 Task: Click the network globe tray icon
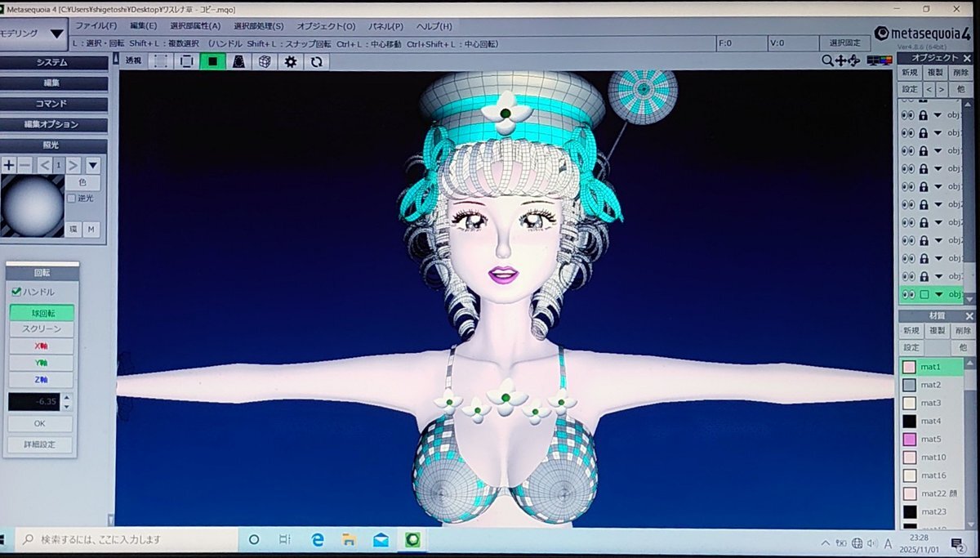tap(857, 543)
